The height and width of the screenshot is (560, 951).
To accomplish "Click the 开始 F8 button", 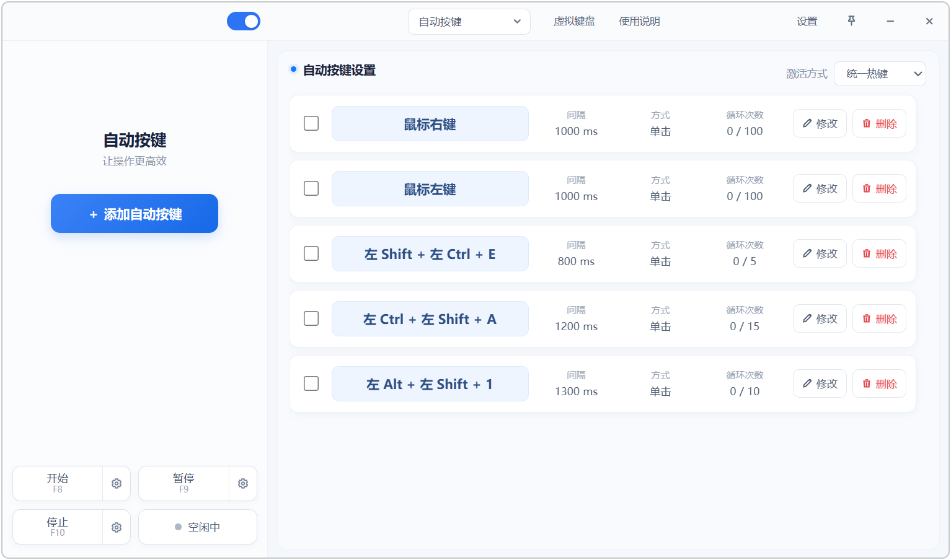I will tap(58, 484).
